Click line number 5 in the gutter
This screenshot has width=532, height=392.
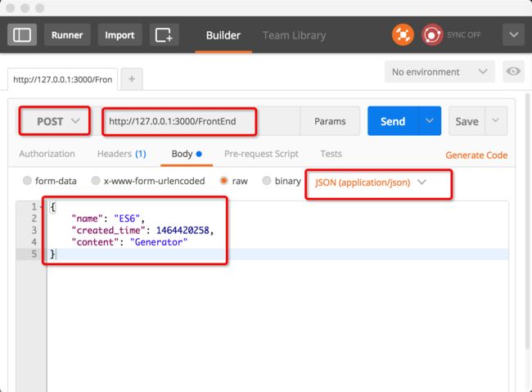click(34, 254)
